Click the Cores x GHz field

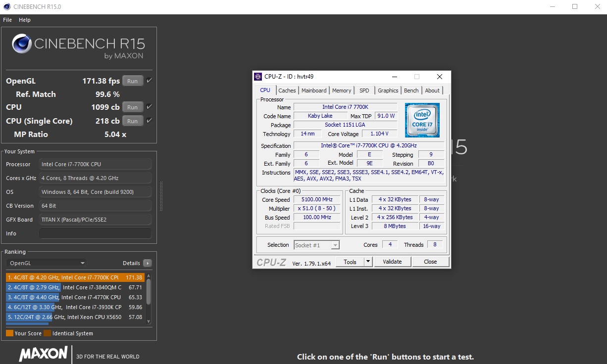coord(95,178)
